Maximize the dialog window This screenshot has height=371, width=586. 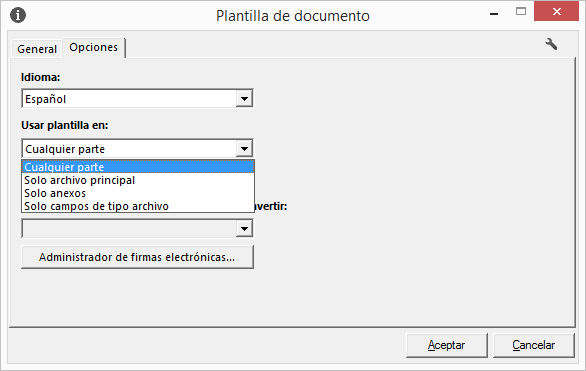click(521, 12)
